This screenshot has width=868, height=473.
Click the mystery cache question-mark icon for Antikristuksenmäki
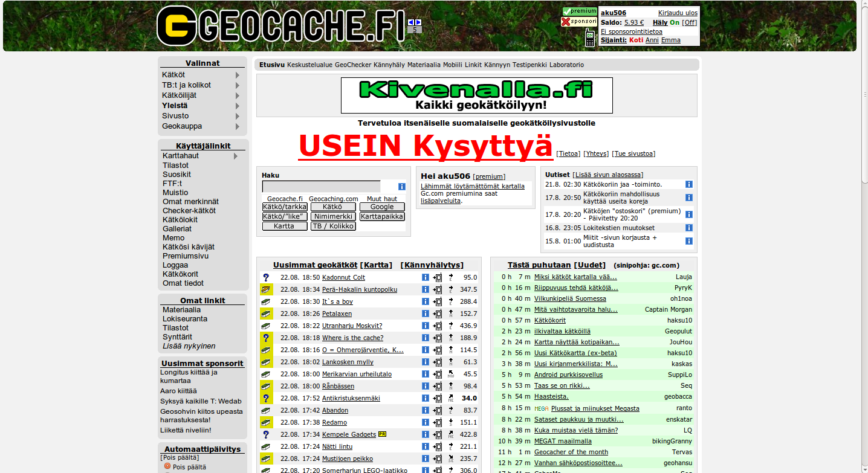click(x=266, y=397)
